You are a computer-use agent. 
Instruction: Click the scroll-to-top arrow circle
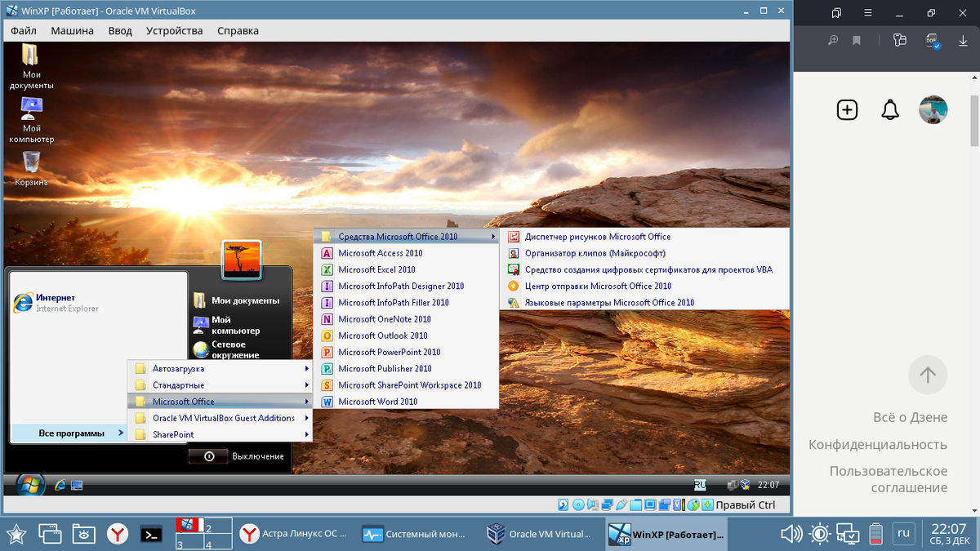pyautogui.click(x=928, y=375)
